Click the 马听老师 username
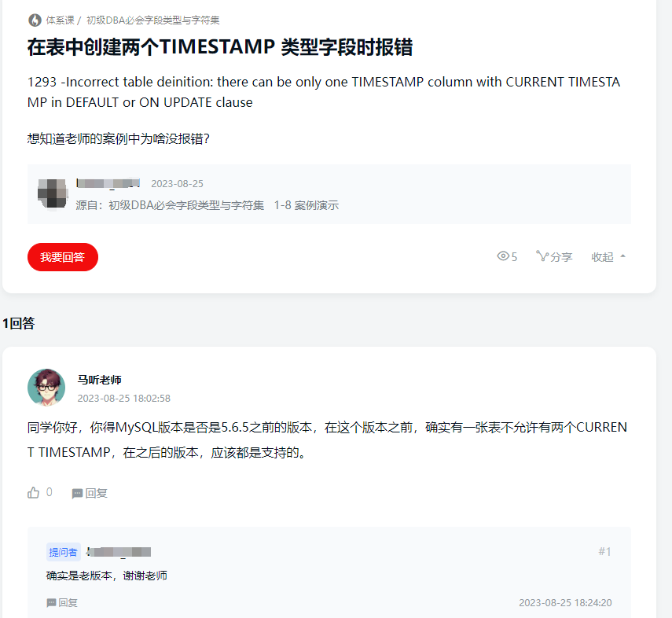672x618 pixels. coord(100,380)
